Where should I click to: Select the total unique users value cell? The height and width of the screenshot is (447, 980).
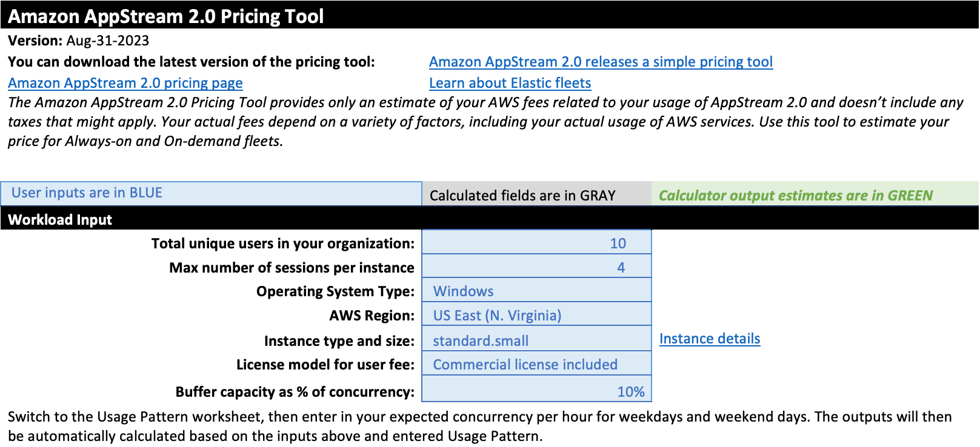[536, 242]
